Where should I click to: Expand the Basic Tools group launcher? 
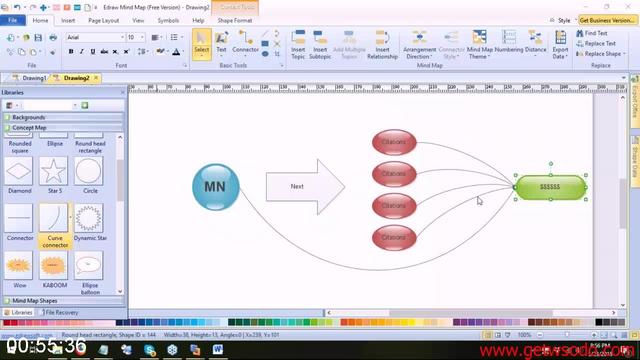tap(282, 65)
